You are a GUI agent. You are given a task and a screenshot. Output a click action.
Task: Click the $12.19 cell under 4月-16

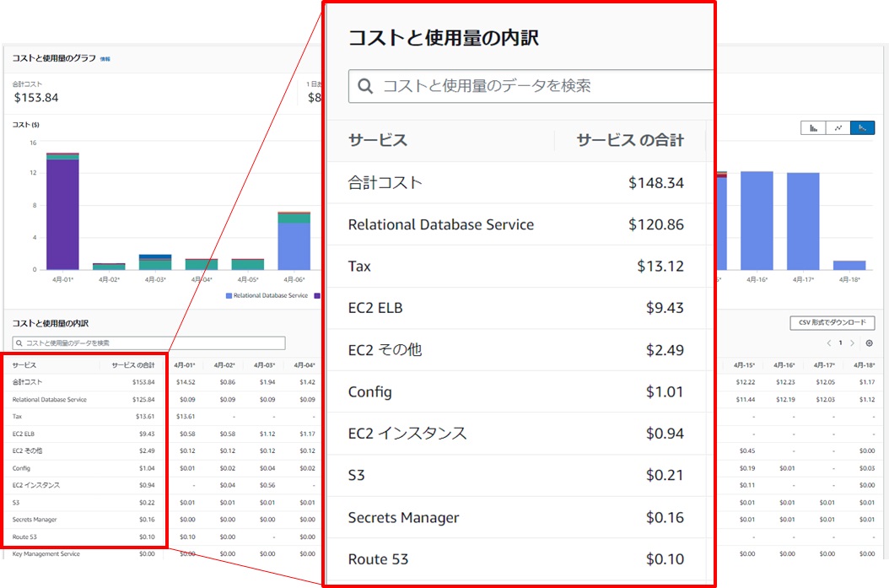pyautogui.click(x=786, y=399)
